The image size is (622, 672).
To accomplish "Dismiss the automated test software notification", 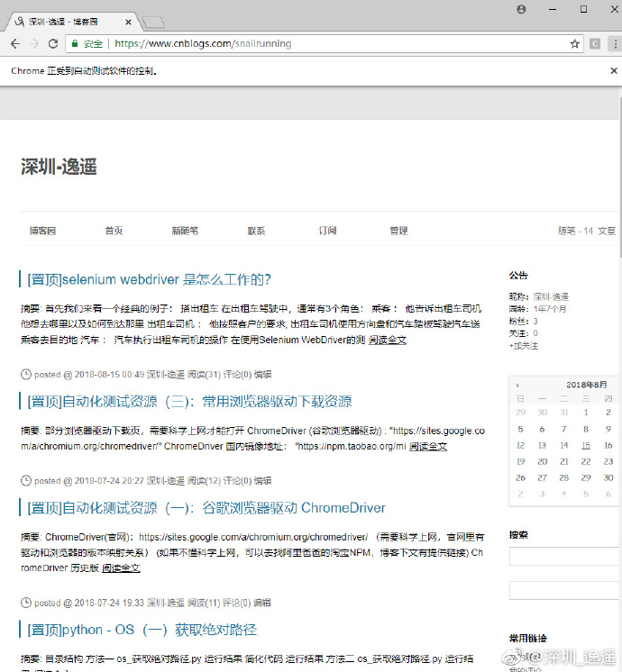I will (x=614, y=71).
